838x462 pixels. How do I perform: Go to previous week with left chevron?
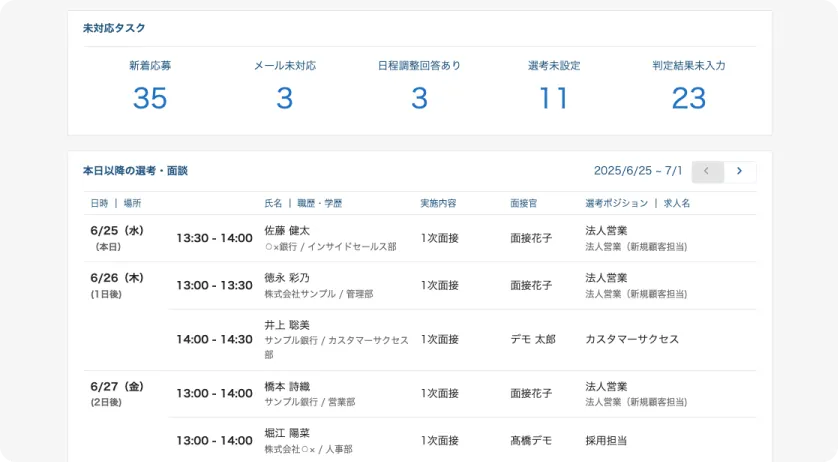click(707, 171)
